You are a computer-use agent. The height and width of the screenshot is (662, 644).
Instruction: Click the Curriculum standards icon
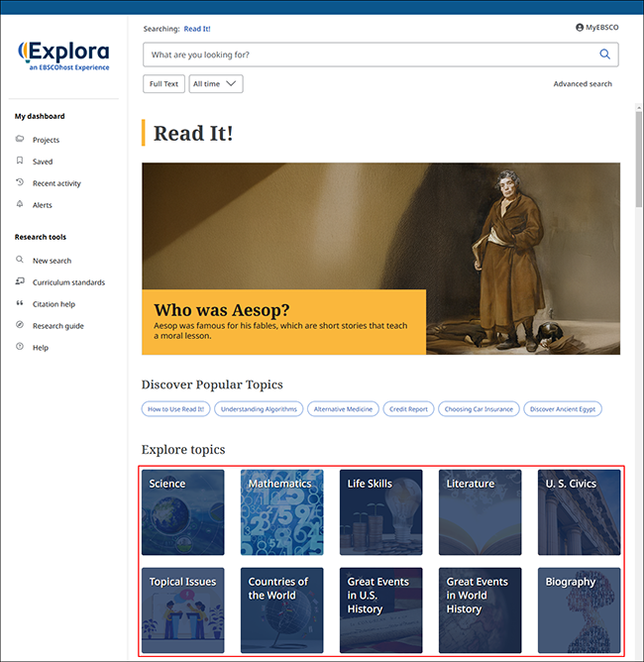pyautogui.click(x=20, y=281)
